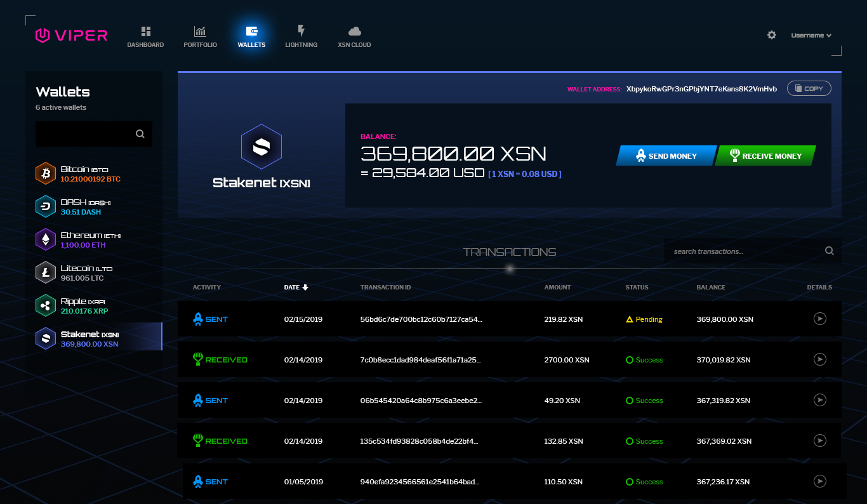Click transaction ID 06b545420a64c8b975c6a3eebe2
Viewport: 867px width, 504px height.
[x=421, y=401]
